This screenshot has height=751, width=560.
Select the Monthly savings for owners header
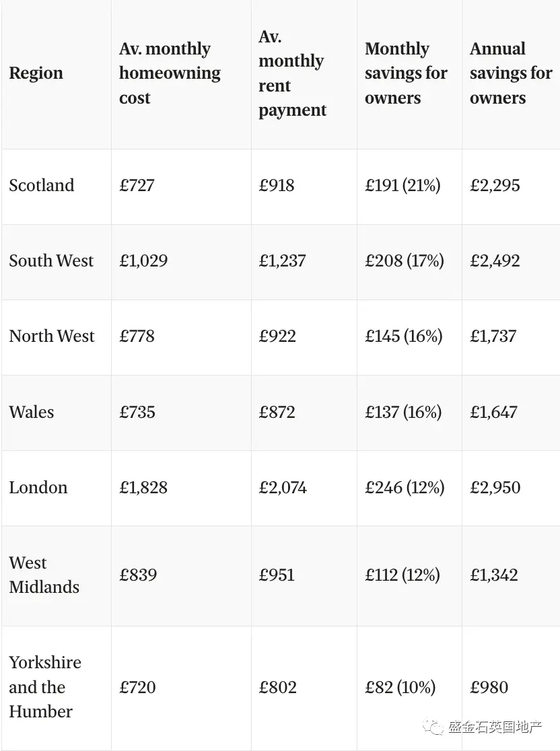pyautogui.click(x=406, y=73)
